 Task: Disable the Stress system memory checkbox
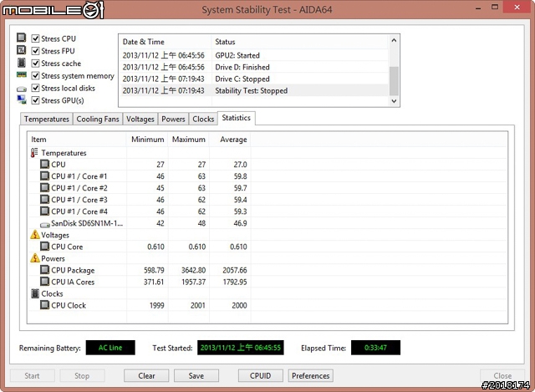tap(35, 75)
